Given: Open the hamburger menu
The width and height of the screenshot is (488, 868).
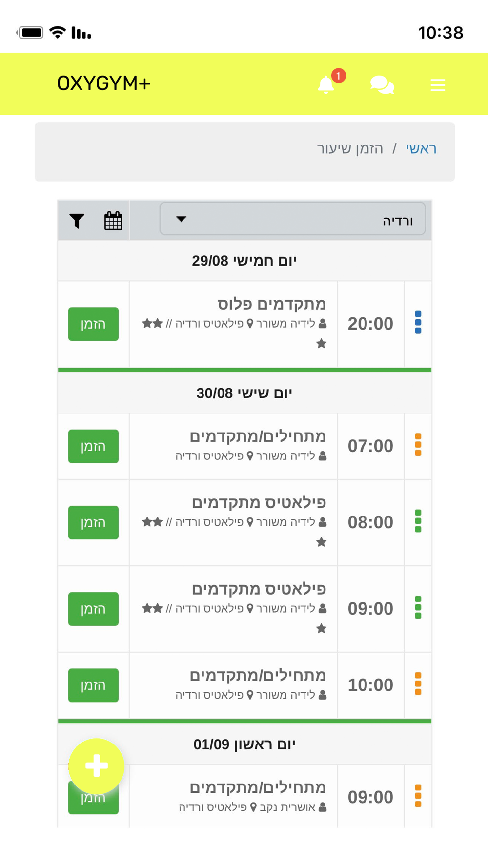Looking at the screenshot, I should pos(438,85).
